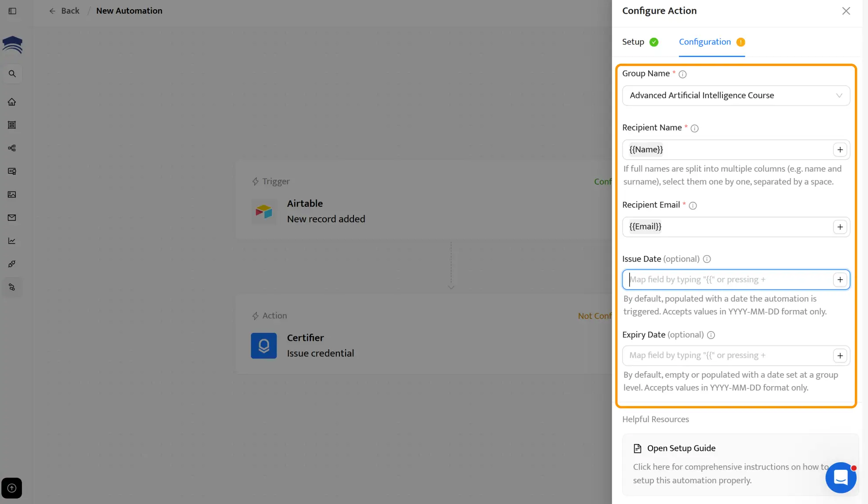Go Back from New Automation
Image resolution: width=868 pixels, height=504 pixels.
pyautogui.click(x=64, y=11)
